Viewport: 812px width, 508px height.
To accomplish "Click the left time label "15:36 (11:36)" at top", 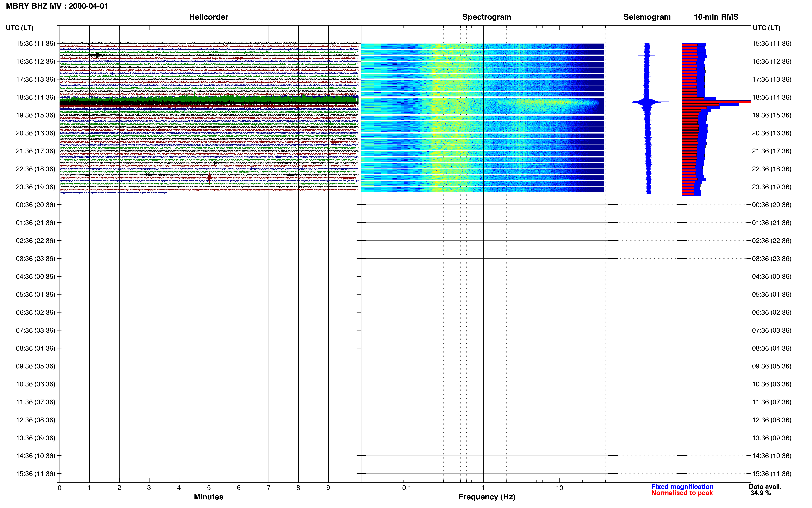I will coord(36,43).
